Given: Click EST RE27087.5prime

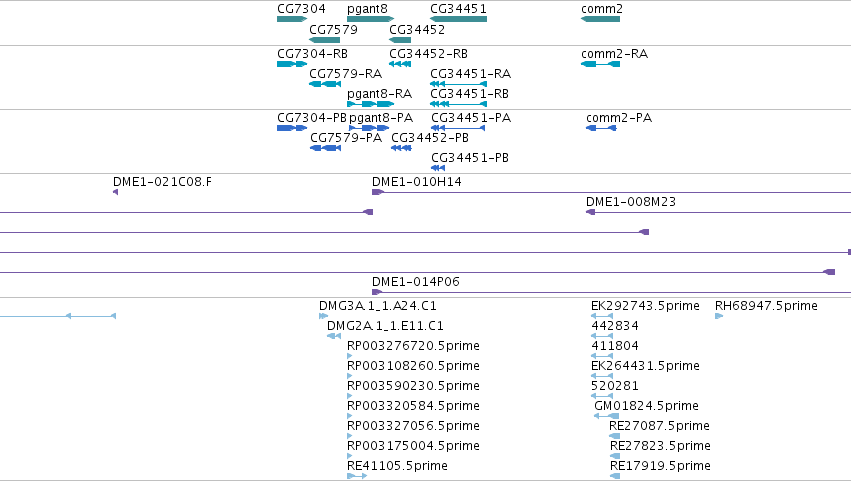Looking at the screenshot, I should coord(614,436).
